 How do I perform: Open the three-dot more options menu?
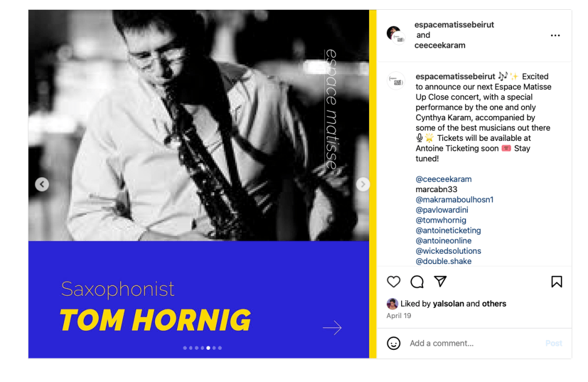(x=555, y=36)
